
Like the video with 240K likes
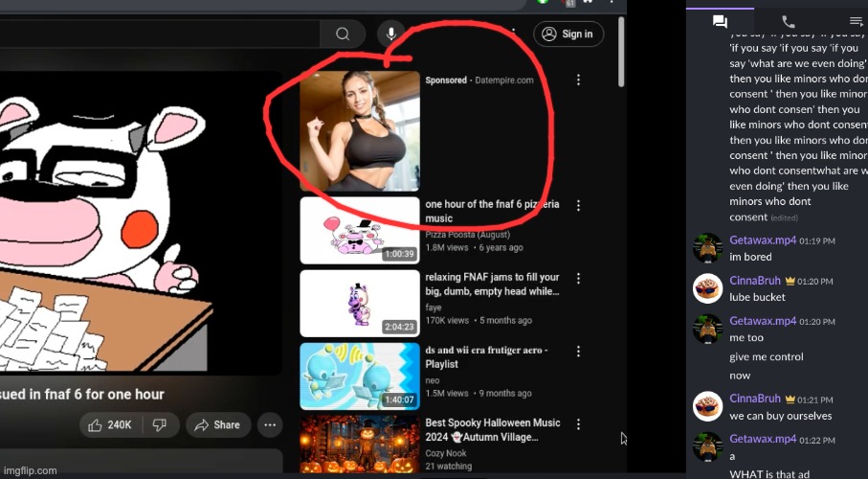(x=111, y=425)
